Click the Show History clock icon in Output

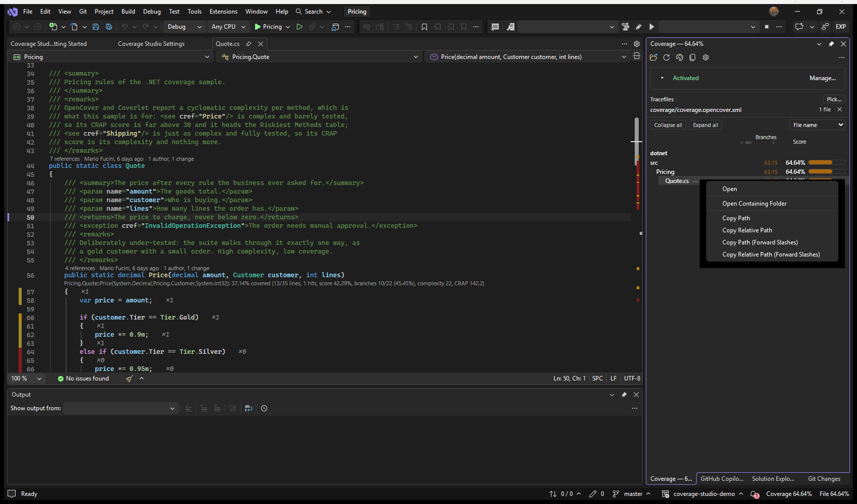tap(264, 408)
